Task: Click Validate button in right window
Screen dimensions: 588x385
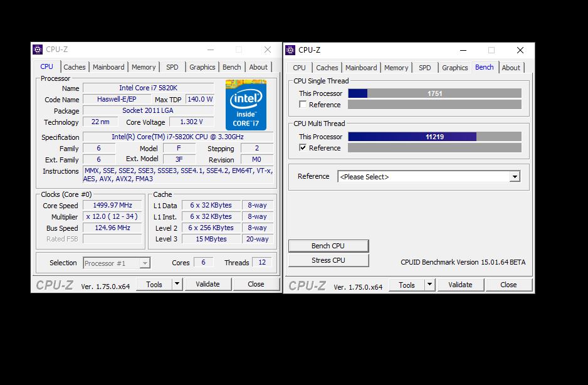Action: point(461,285)
